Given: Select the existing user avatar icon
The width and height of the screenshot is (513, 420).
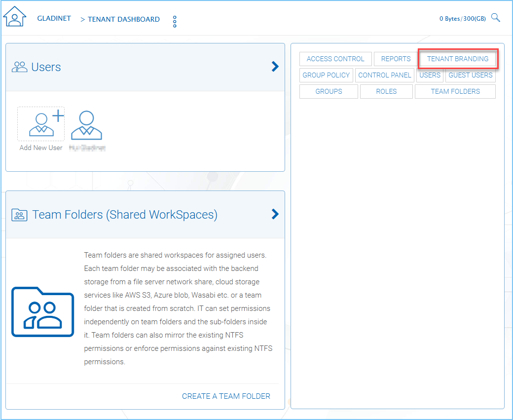Looking at the screenshot, I should pos(87,126).
